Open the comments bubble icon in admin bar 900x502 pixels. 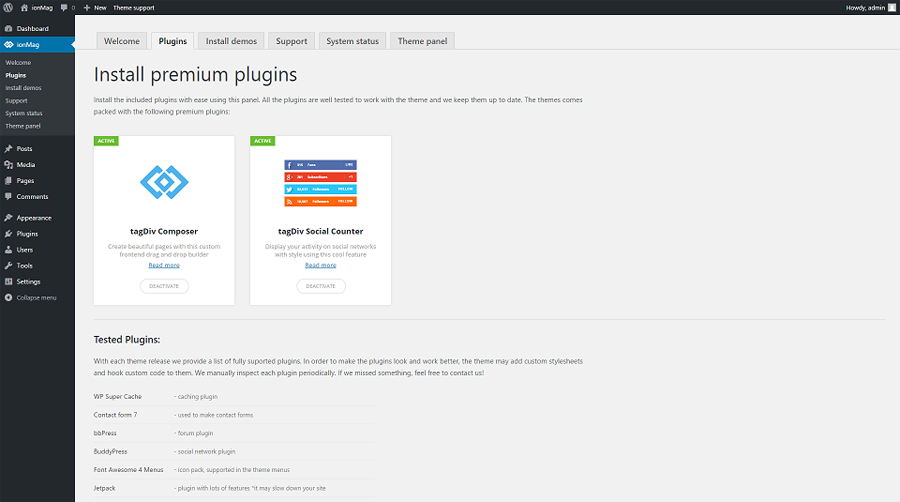click(x=65, y=7)
